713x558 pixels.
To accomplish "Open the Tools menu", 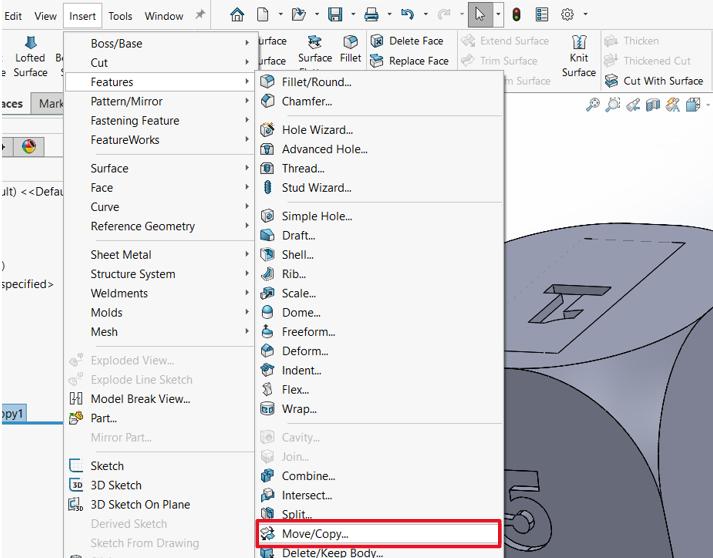I will tap(120, 16).
